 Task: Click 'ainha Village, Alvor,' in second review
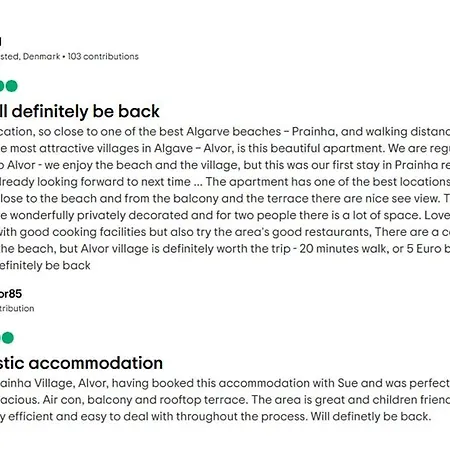(54, 383)
